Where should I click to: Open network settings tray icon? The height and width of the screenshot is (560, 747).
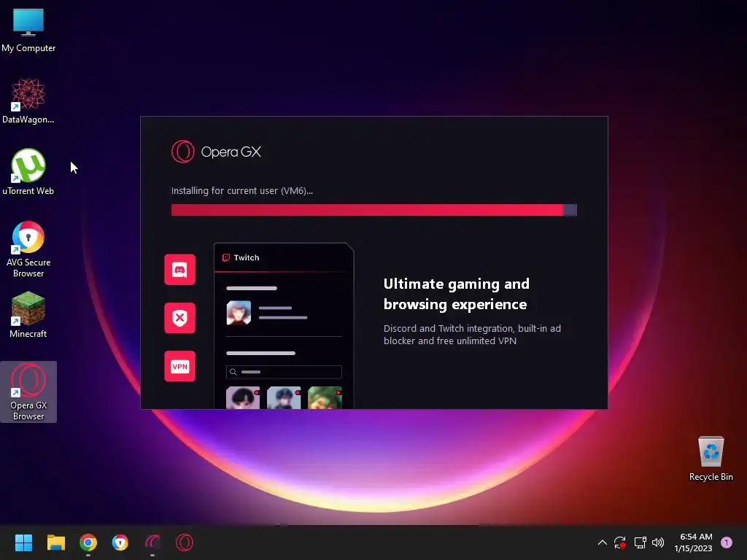[640, 542]
